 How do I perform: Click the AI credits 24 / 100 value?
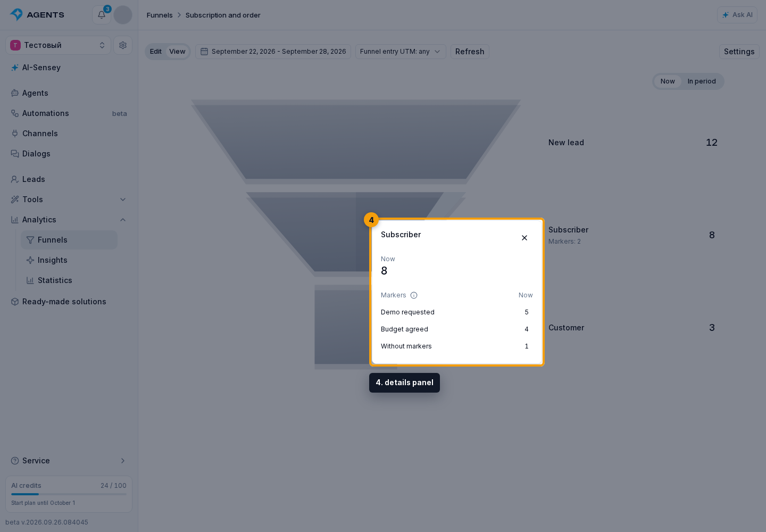tap(113, 486)
